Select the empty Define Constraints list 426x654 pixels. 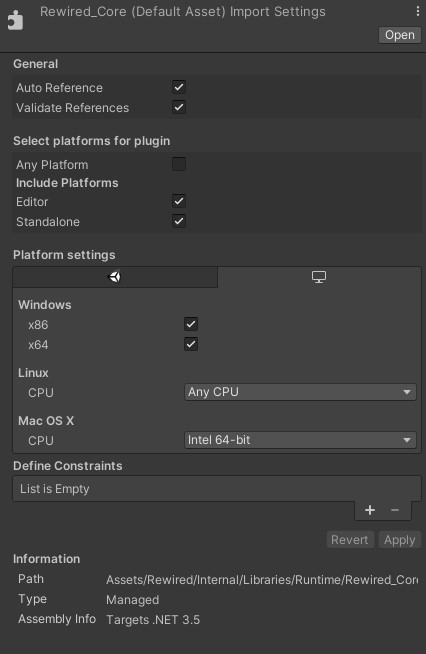pyautogui.click(x=217, y=489)
